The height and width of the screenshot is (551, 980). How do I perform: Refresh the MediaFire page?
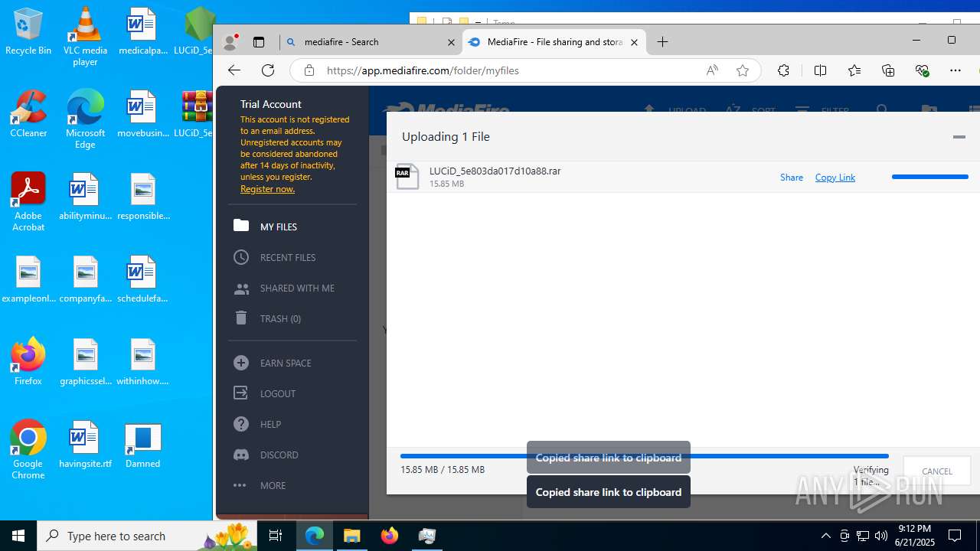[268, 70]
